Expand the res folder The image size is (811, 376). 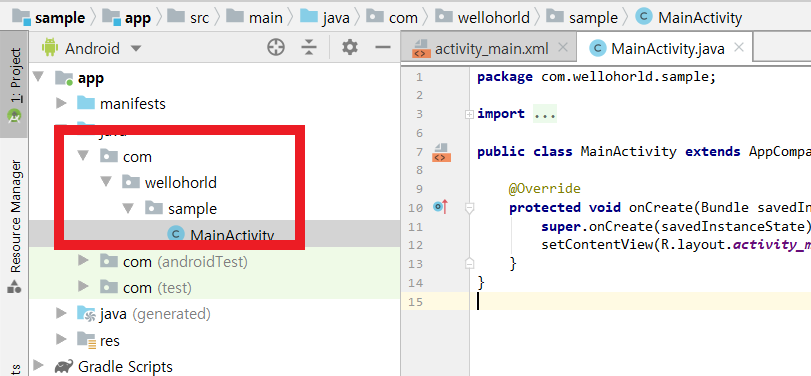61,340
